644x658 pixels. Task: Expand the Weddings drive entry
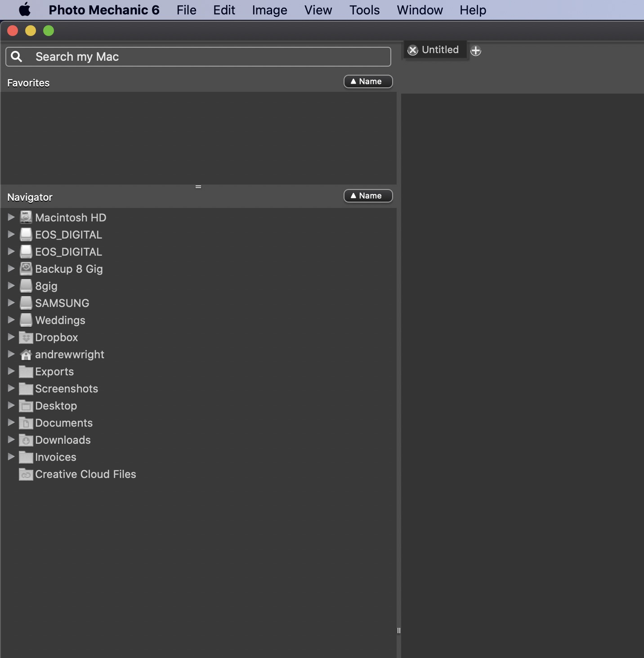[x=11, y=320]
